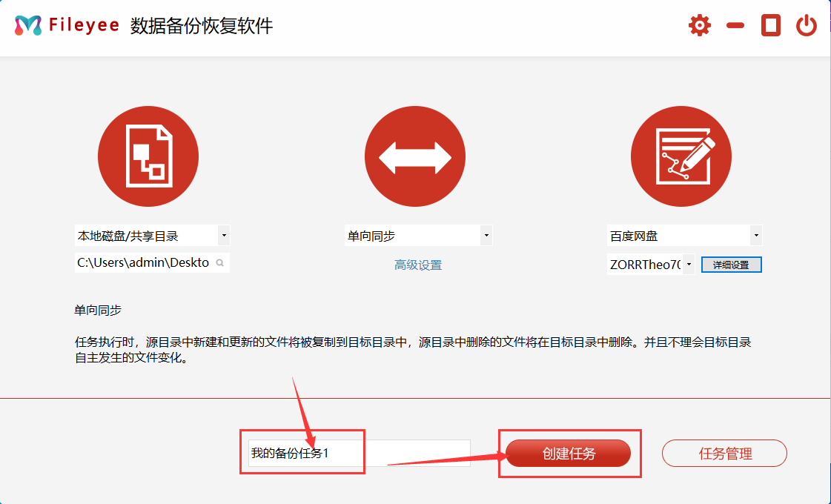Minimize the Fileyee window
This screenshot has width=831, height=504.
coord(735,26)
